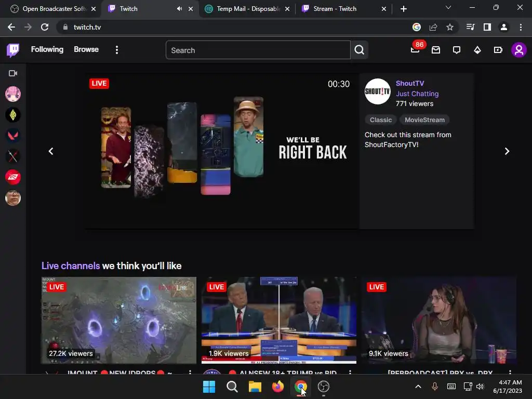The height and width of the screenshot is (399, 532).
Task: Open the crossed swords logo channel
Action: 13,156
